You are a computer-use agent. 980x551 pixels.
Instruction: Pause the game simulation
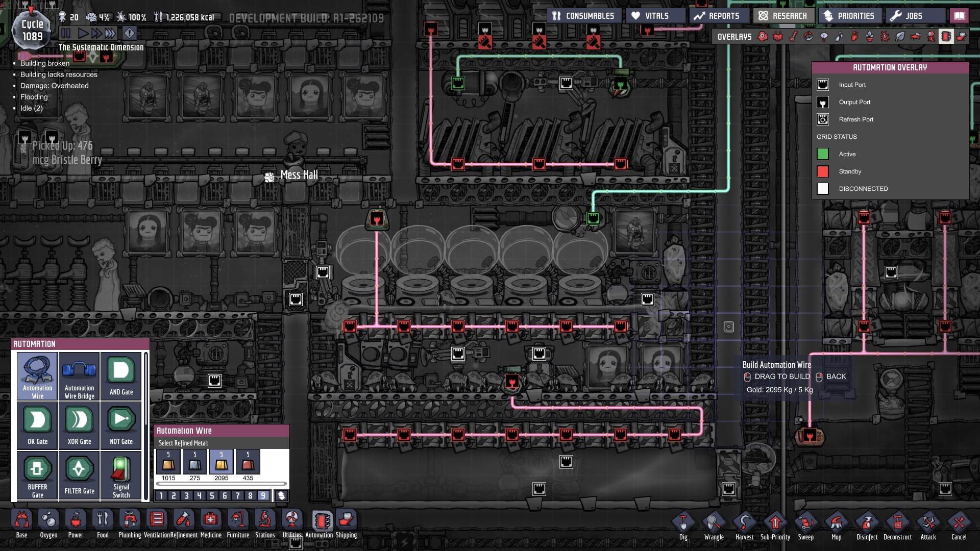pyautogui.click(x=66, y=34)
